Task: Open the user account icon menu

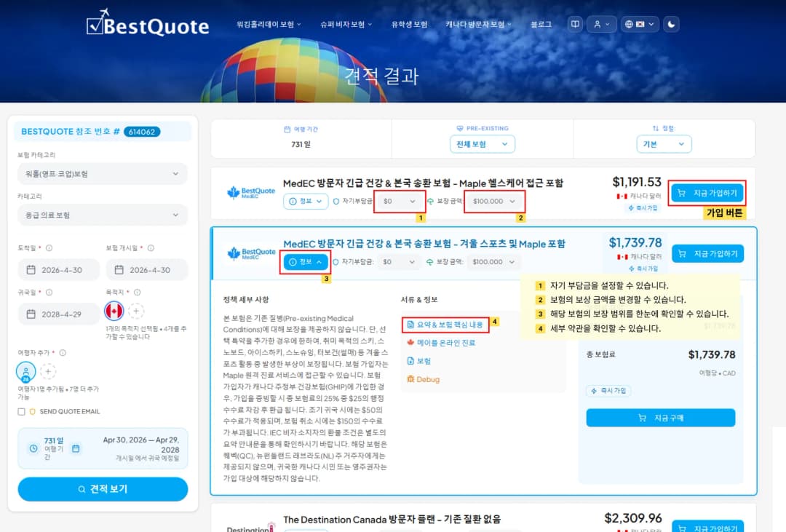Action: [601, 24]
